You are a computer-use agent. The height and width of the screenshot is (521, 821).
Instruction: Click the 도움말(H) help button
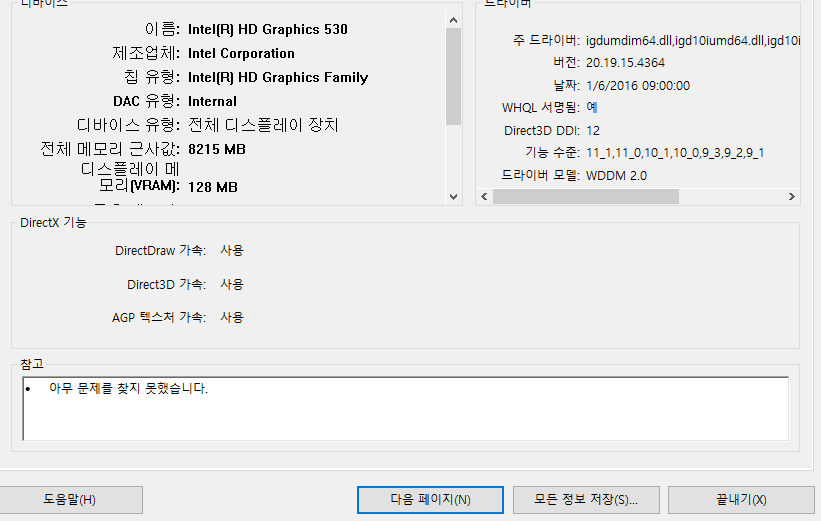pyautogui.click(x=70, y=500)
